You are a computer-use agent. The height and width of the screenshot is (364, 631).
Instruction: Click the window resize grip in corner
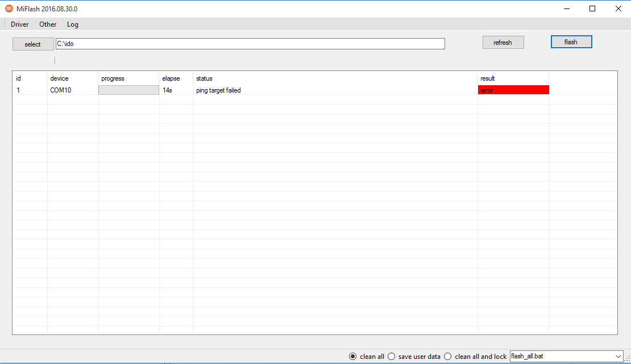(628, 358)
